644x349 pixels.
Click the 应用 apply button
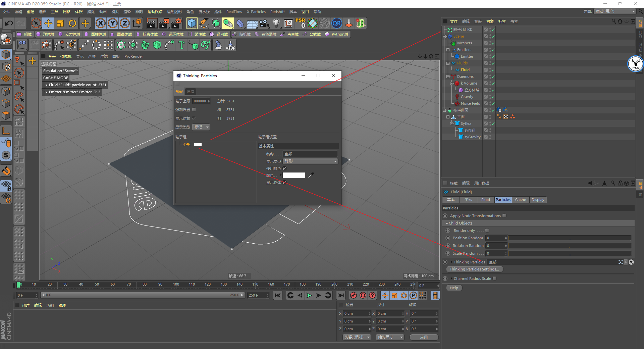point(424,337)
